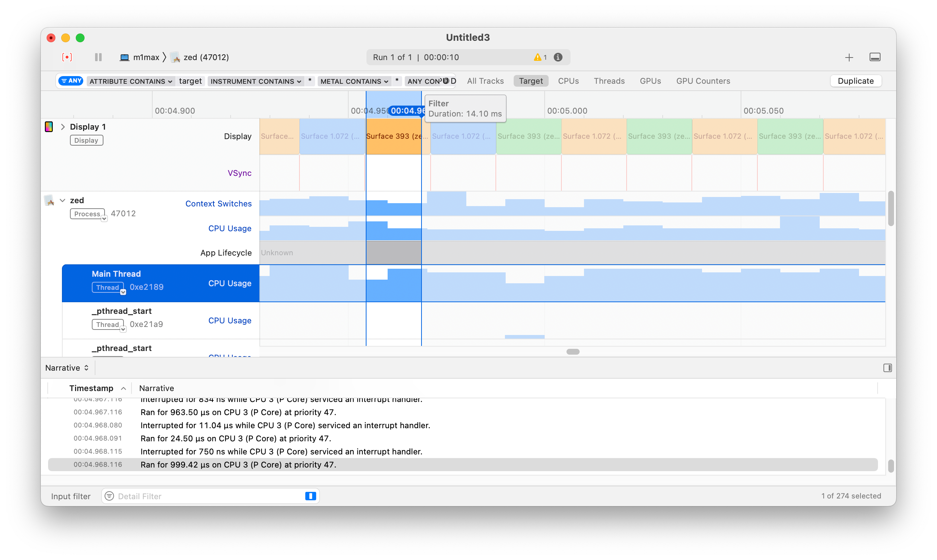Toggle the bottom detail pane icon
Image resolution: width=937 pixels, height=560 pixels.
tap(875, 58)
